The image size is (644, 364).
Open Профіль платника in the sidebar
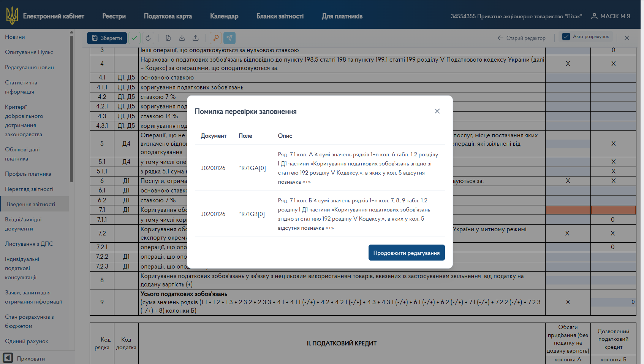coord(28,174)
